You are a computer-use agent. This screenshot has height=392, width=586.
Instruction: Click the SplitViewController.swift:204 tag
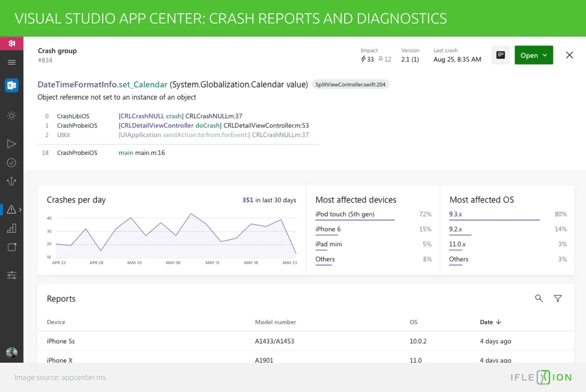coord(350,85)
